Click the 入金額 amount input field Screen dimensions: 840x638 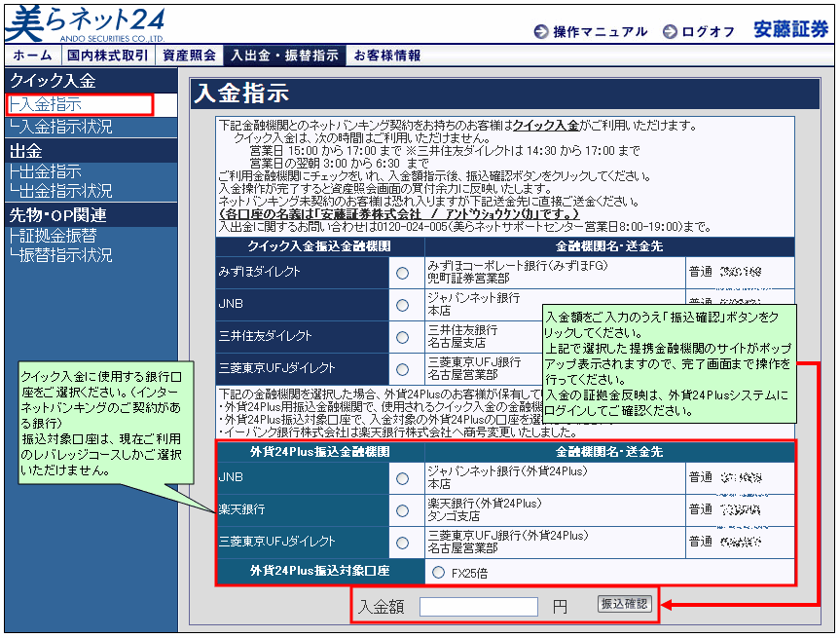pyautogui.click(x=478, y=607)
